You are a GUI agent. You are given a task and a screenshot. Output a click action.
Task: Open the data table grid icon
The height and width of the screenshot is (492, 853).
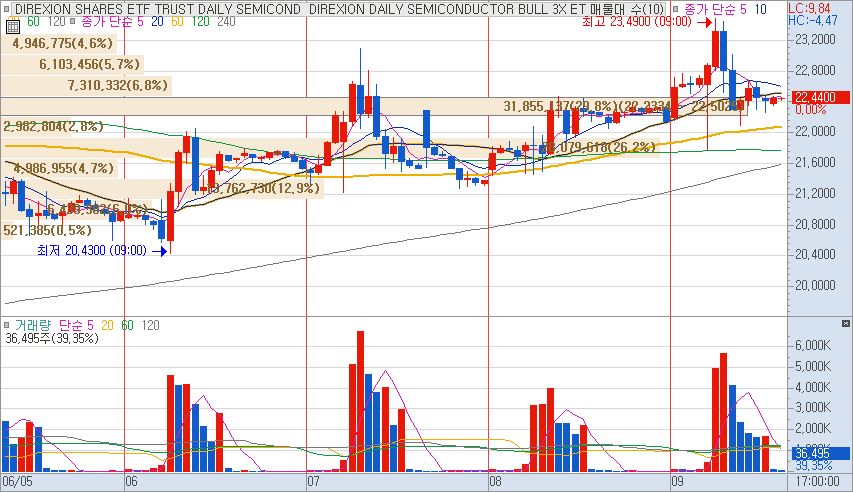(13, 26)
